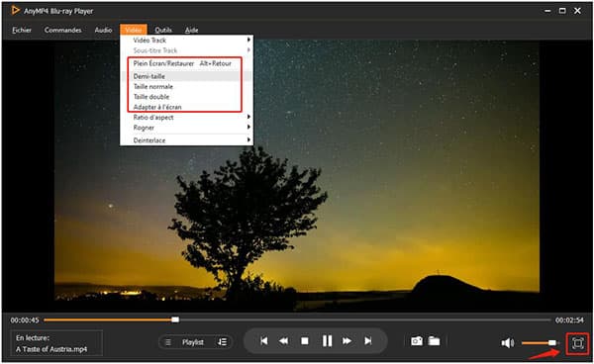This screenshot has height=364, width=594.
Task: Rewind the video playback
Action: click(x=283, y=341)
